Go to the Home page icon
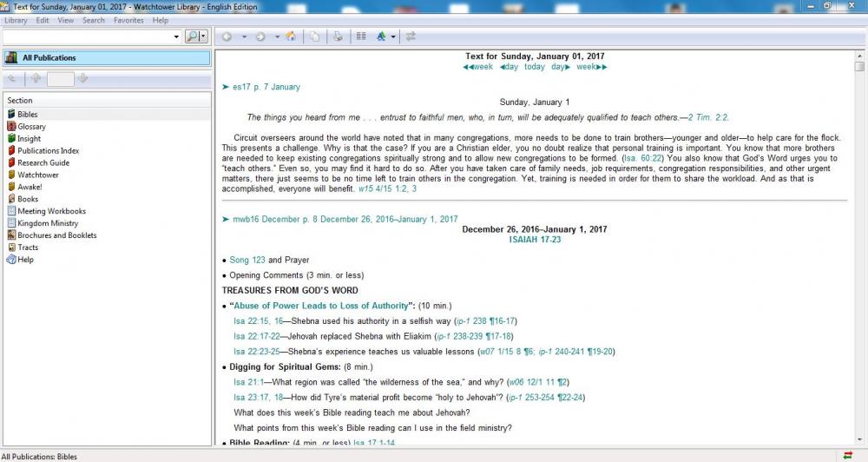This screenshot has width=868, height=462. (x=291, y=36)
